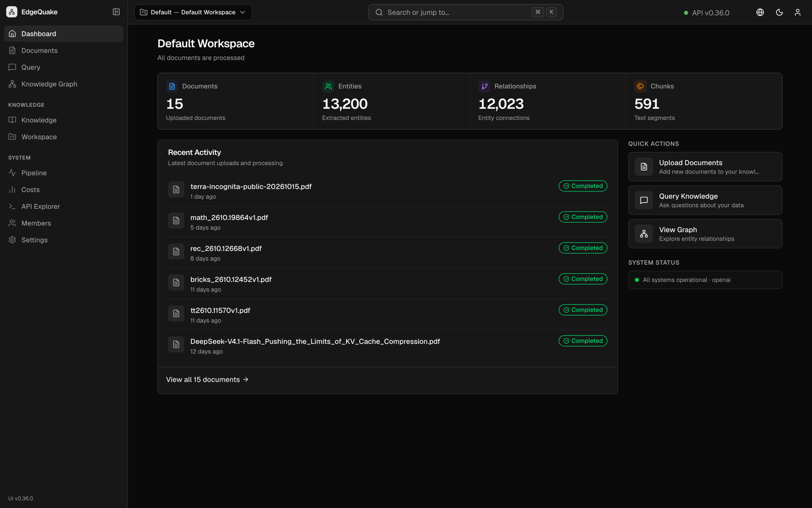Open API Explorer page
Screen dimensions: 812x508
pyautogui.click(x=64, y=206)
